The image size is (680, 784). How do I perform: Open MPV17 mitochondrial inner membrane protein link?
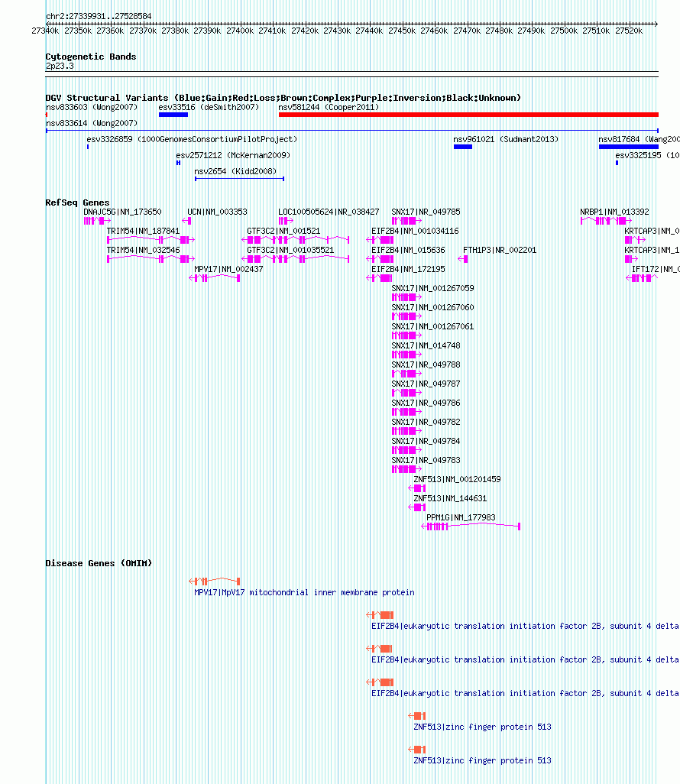(304, 592)
